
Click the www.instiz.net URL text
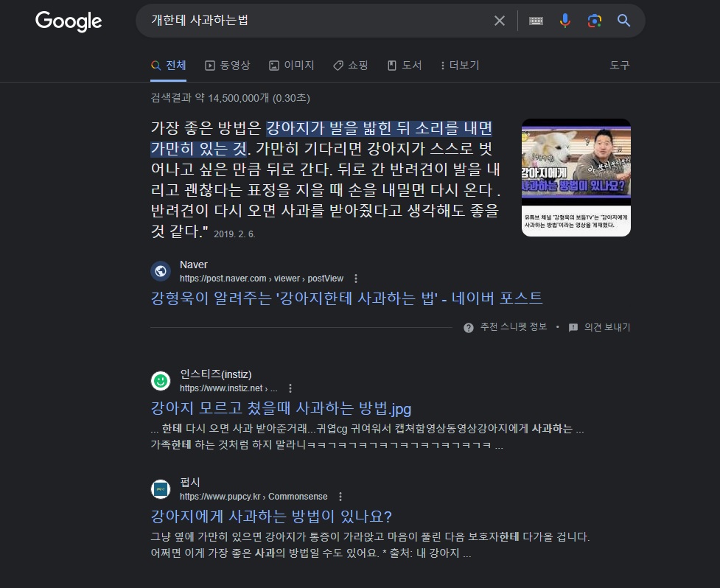(228, 388)
